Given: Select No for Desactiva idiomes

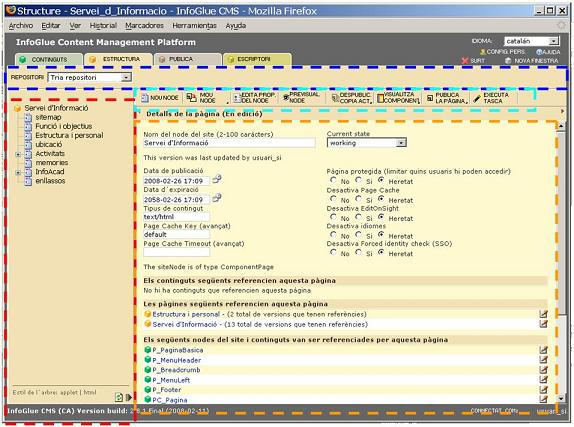Looking at the screenshot, I should tap(333, 234).
